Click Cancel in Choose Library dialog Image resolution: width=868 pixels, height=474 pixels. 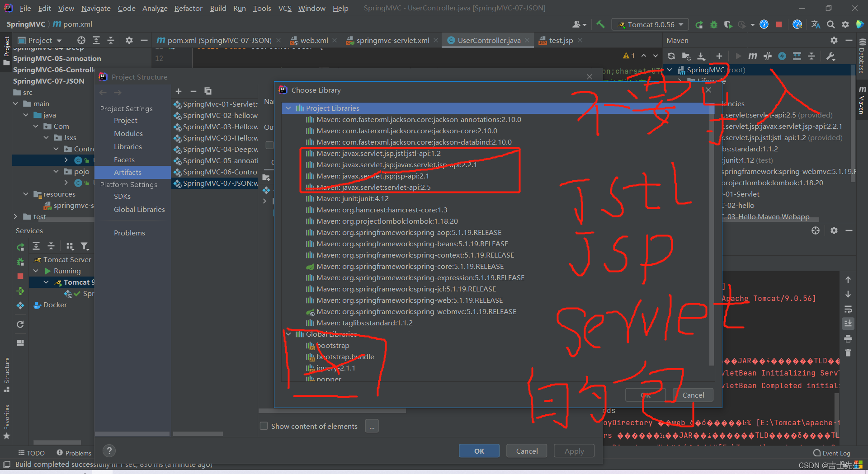click(x=693, y=395)
